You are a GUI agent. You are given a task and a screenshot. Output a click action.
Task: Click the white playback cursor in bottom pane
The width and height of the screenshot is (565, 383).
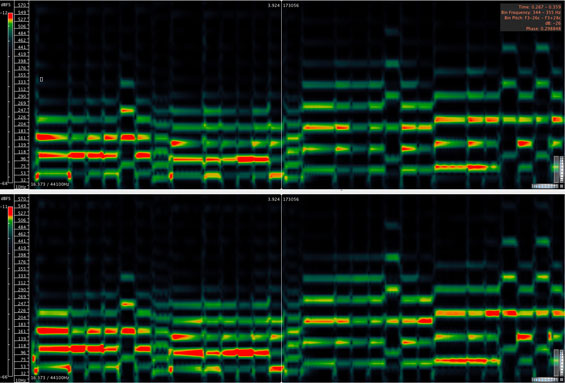pos(281,288)
